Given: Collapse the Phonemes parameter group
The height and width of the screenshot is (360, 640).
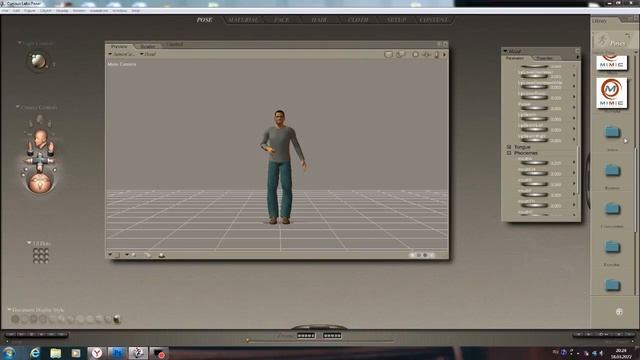Looking at the screenshot, I should point(509,153).
